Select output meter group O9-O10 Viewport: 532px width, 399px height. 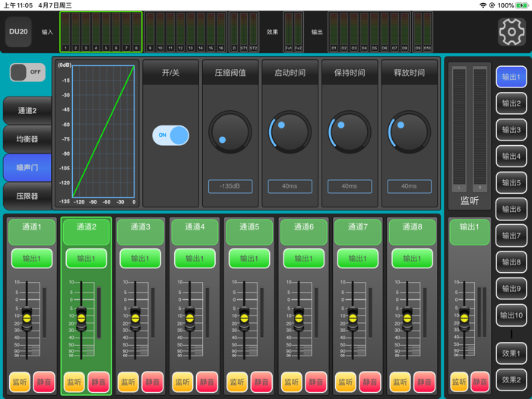[423, 32]
